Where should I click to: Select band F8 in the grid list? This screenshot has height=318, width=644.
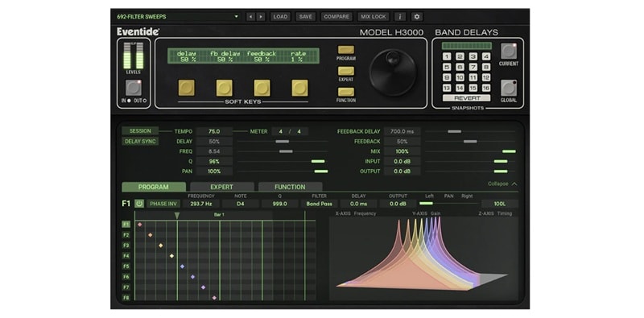click(126, 298)
